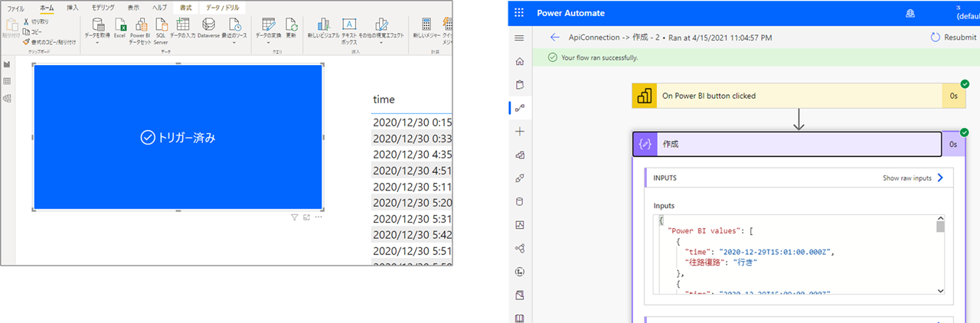Image resolution: width=980 pixels, height=323 pixels.
Task: Collapse the 作成 action card header
Action: pos(799,143)
